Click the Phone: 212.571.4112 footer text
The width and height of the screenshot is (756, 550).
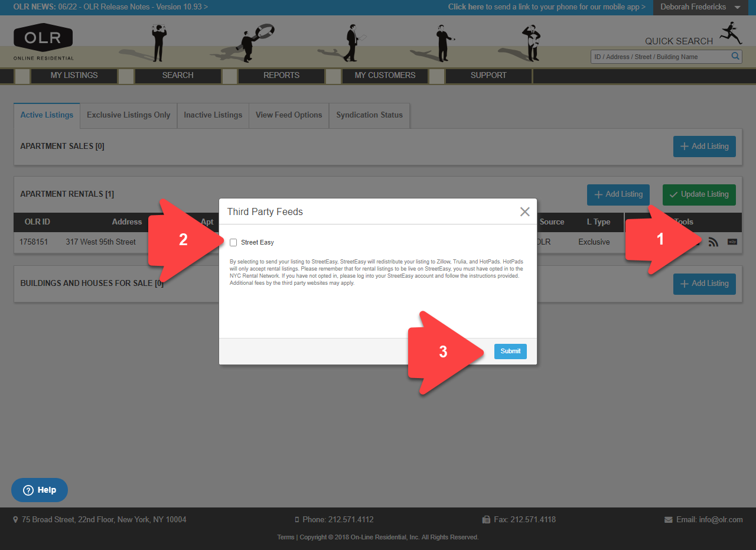click(x=338, y=520)
